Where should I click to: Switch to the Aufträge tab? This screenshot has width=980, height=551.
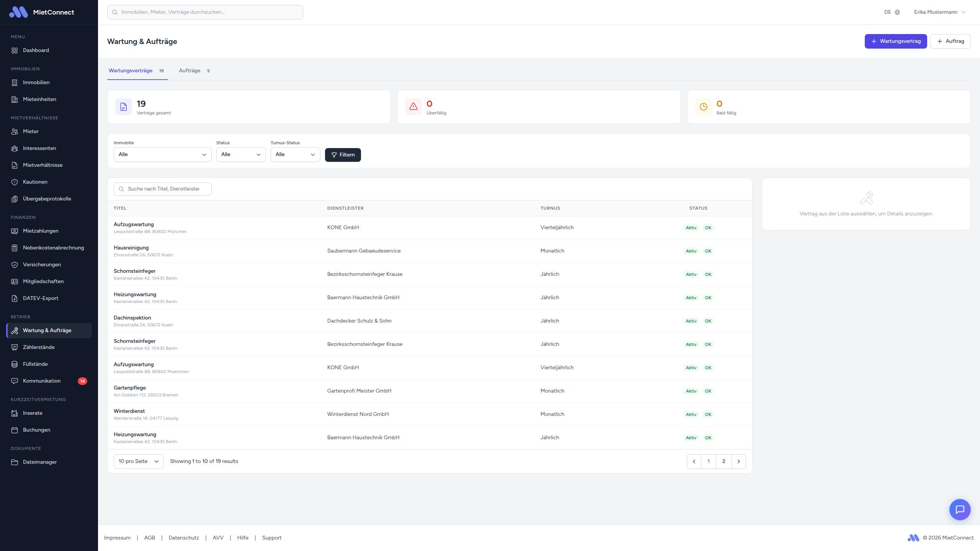point(194,71)
